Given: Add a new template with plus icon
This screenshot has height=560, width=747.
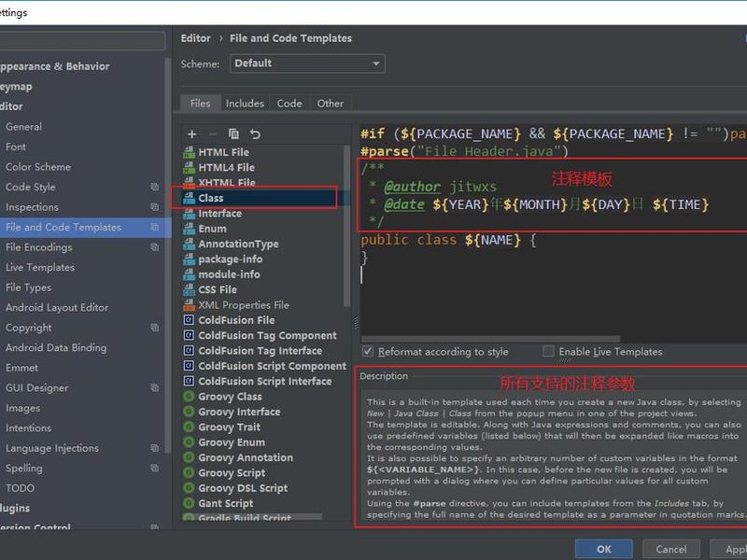Looking at the screenshot, I should pyautogui.click(x=192, y=134).
